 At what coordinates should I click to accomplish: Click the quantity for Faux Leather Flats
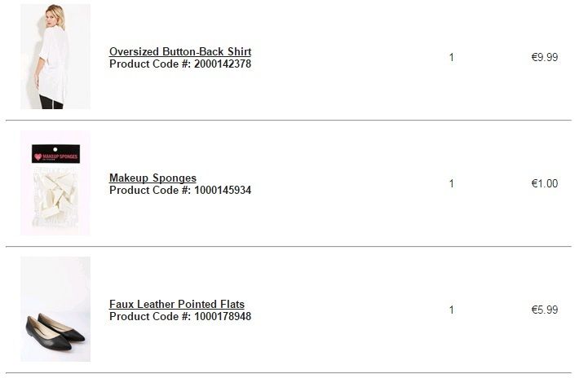pyautogui.click(x=451, y=310)
